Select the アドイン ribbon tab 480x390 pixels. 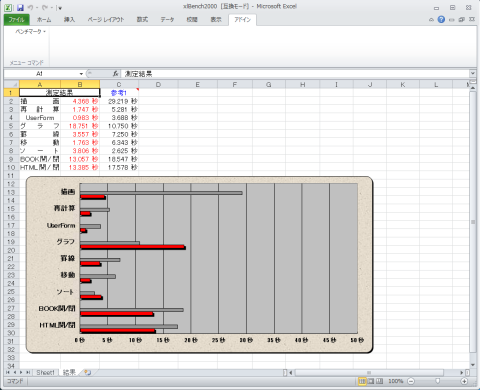click(x=242, y=20)
